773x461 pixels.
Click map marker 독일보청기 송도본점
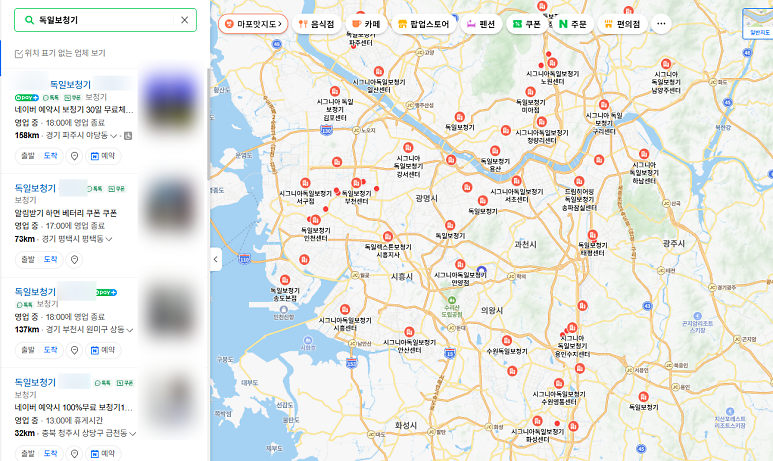(x=285, y=281)
